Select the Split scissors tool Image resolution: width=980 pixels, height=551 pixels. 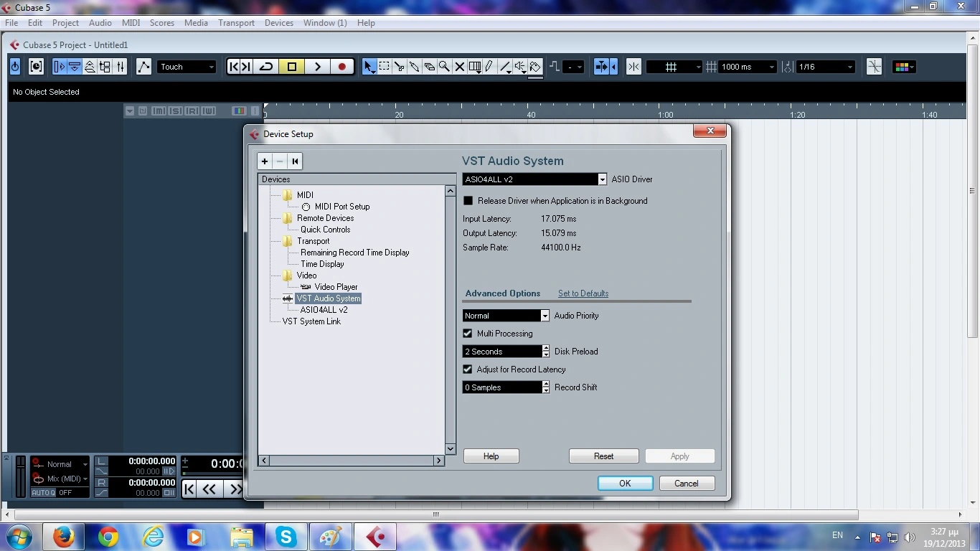point(399,67)
